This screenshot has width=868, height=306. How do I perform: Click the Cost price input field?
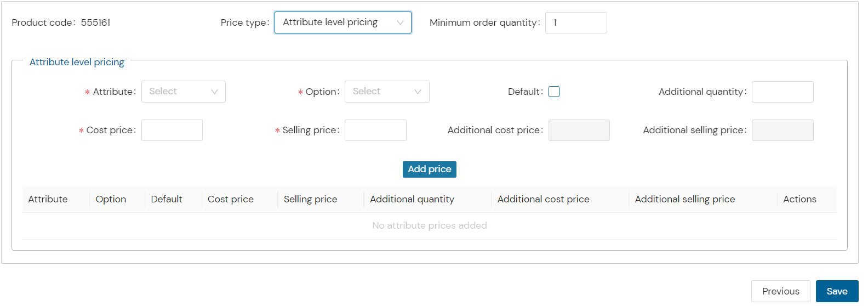click(172, 130)
